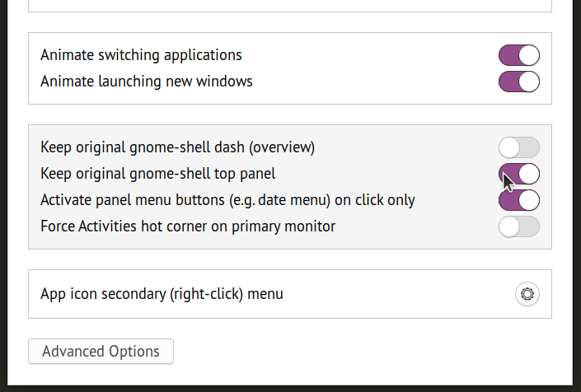Click the 'Animate launching new windows' label
This screenshot has width=581, height=392.
pos(147,82)
